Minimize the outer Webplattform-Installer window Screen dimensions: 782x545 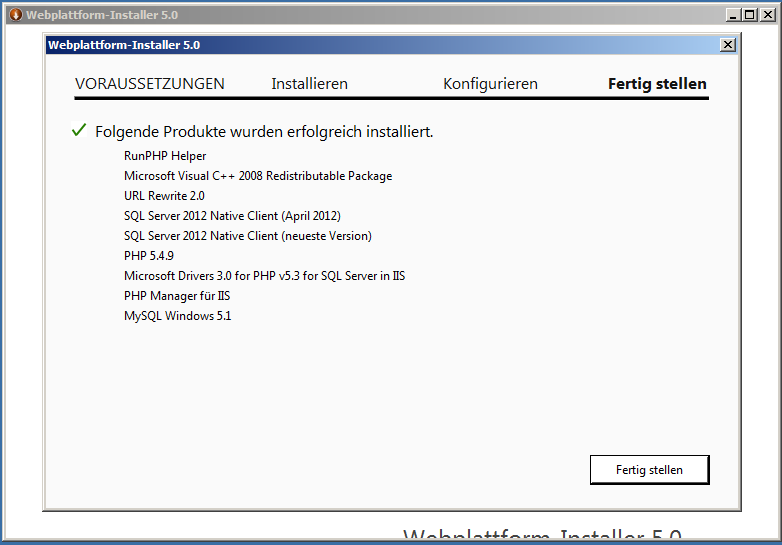(x=733, y=15)
